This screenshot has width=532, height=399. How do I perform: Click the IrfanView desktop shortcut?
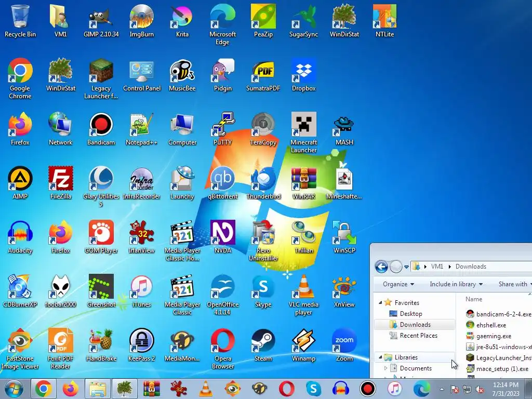click(141, 237)
